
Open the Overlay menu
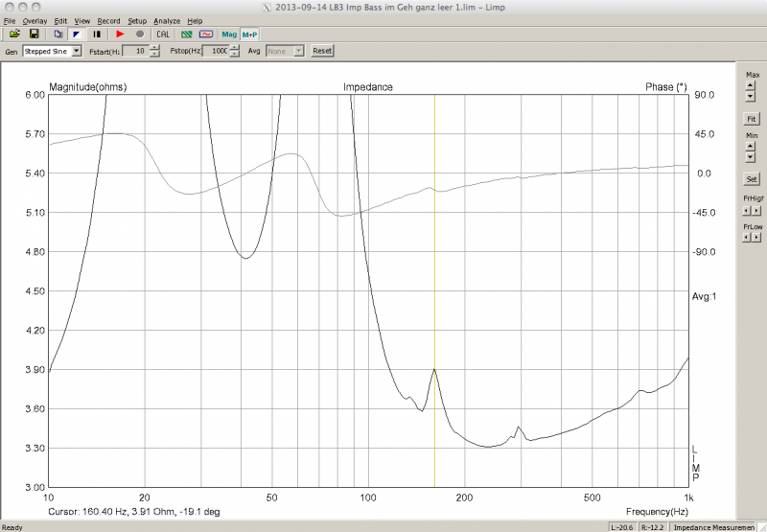[x=35, y=21]
